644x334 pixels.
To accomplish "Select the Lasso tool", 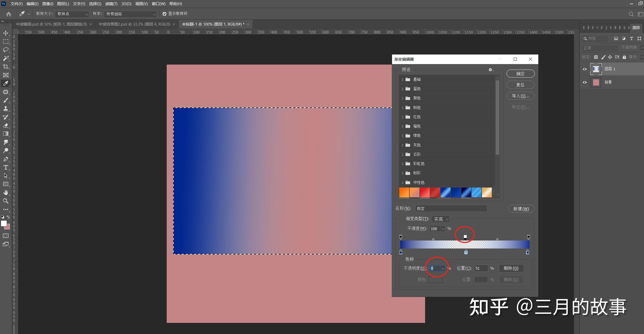I will 6,50.
